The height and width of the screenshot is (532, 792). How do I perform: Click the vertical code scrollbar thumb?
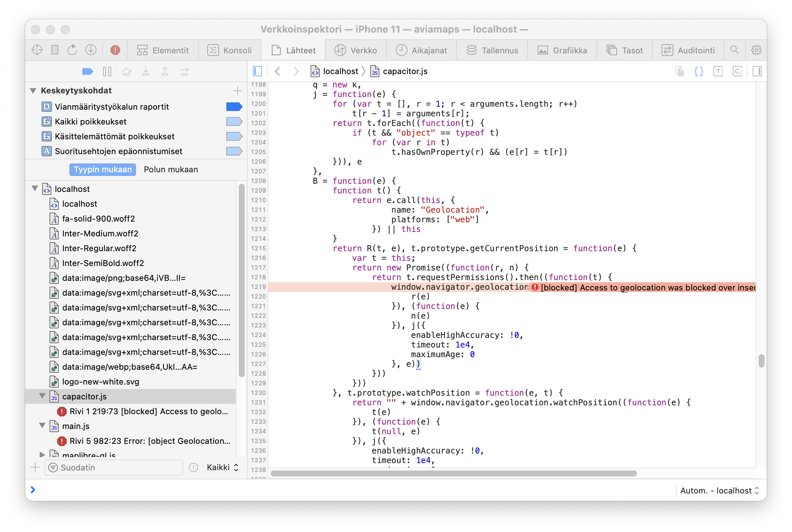click(761, 360)
